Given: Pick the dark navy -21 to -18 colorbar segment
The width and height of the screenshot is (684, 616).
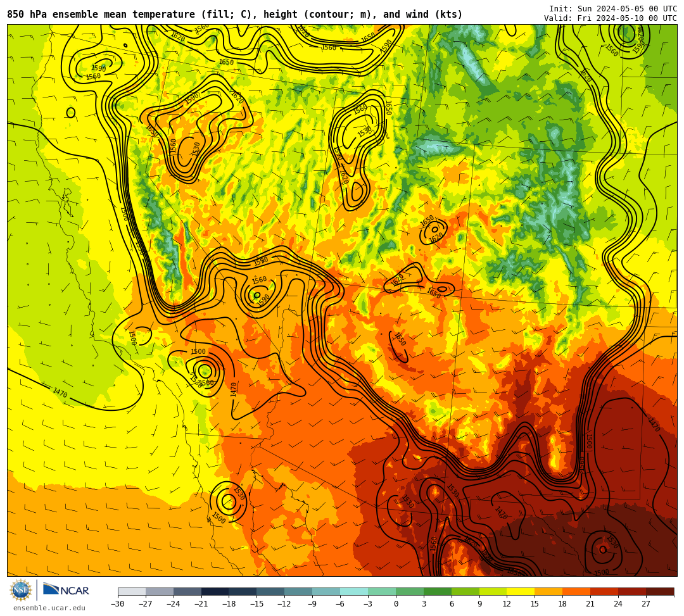Looking at the screenshot, I should point(215,591).
